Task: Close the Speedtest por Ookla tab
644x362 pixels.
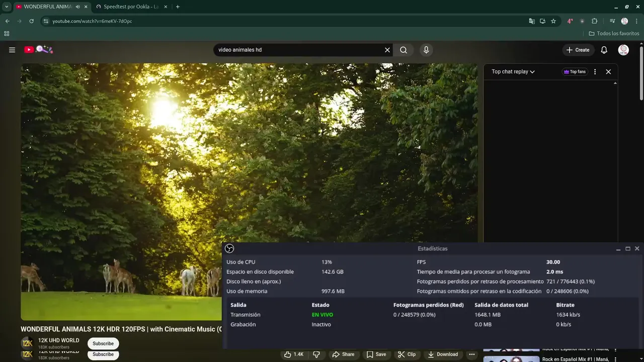Action: 166,7
